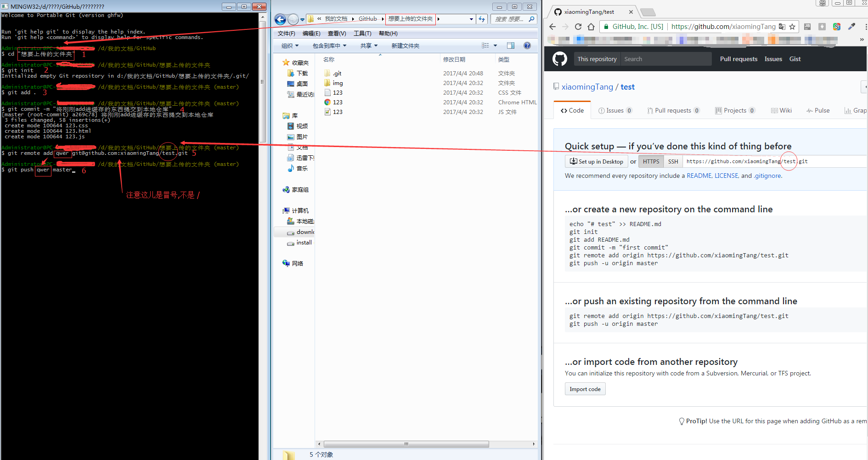Bookmark the page with the star icon
The height and width of the screenshot is (460, 868).
(792, 27)
